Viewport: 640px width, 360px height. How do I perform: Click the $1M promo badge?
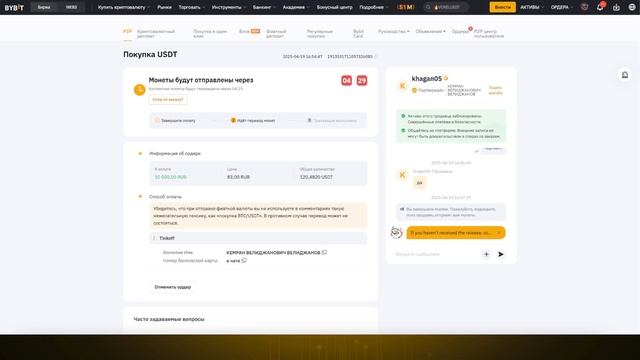click(x=406, y=7)
